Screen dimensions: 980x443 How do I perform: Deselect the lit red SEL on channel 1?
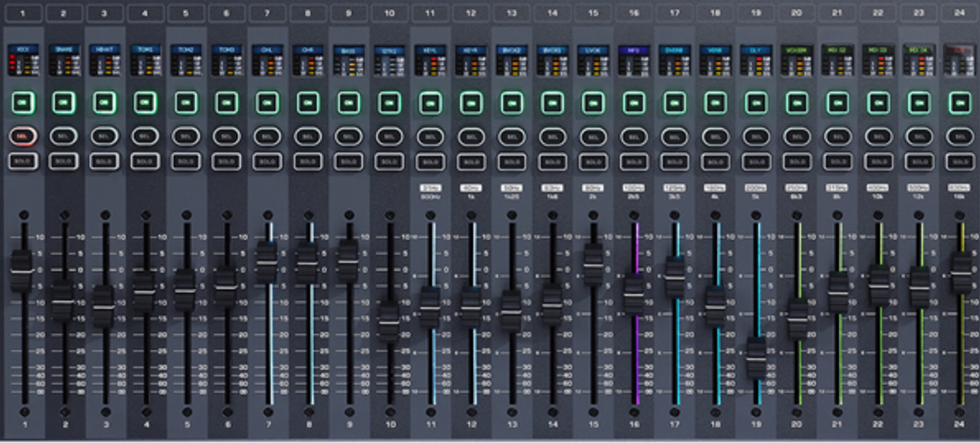coord(23,136)
